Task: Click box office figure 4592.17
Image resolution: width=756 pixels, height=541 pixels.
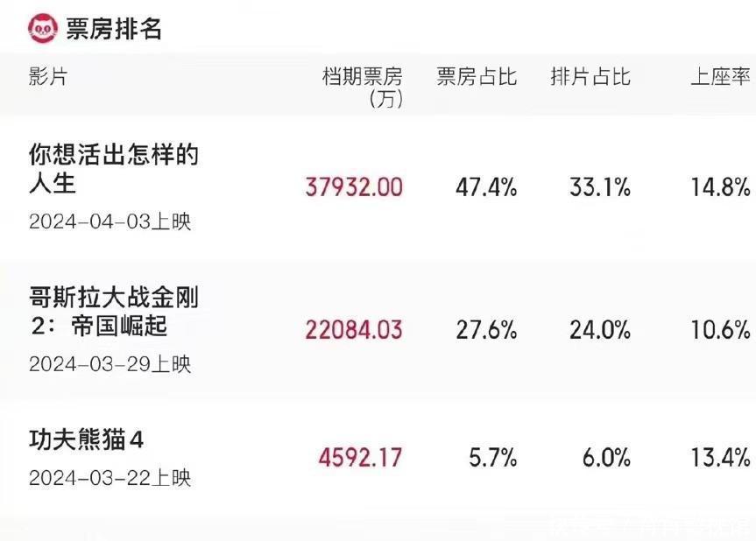Action: click(x=360, y=457)
